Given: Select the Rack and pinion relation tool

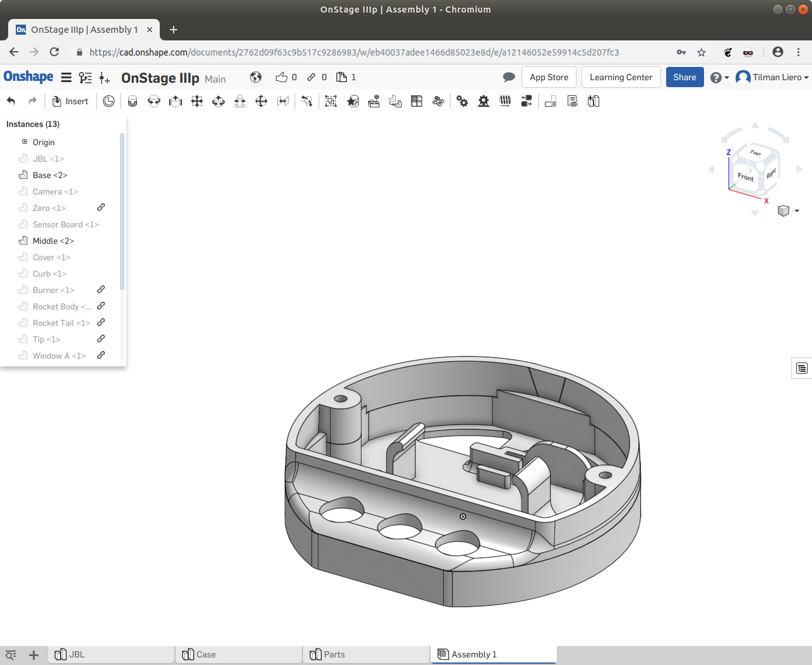Looking at the screenshot, I should click(x=484, y=101).
